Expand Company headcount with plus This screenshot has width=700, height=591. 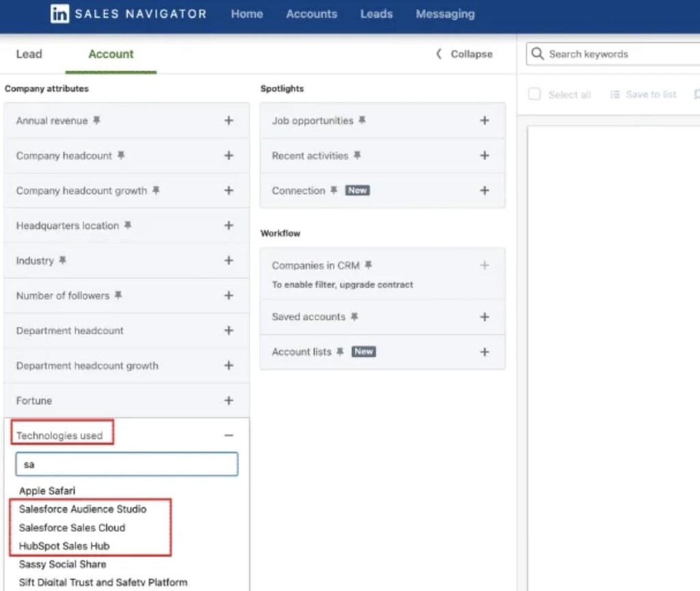(228, 155)
